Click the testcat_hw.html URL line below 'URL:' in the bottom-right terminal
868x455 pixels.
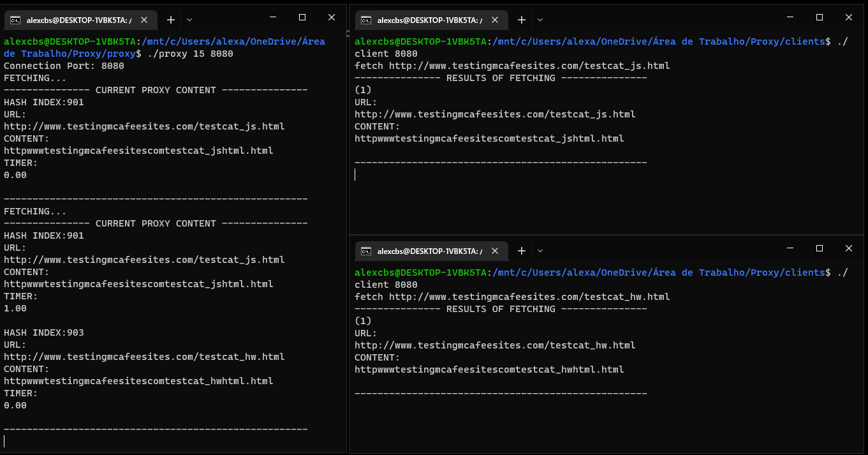tap(495, 345)
